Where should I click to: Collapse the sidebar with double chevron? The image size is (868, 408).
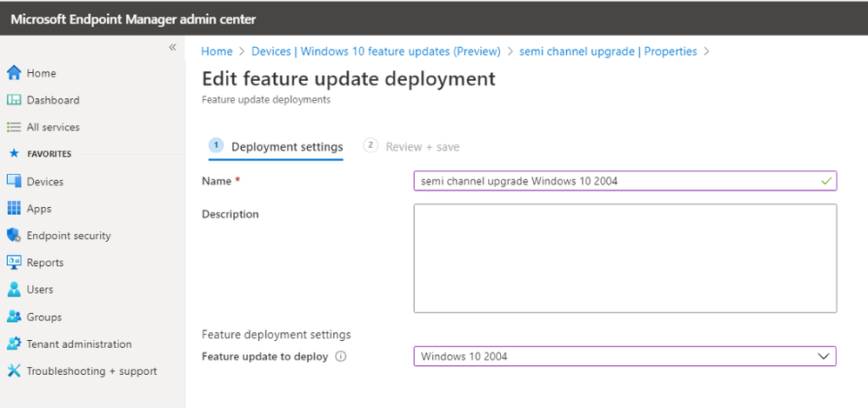click(x=172, y=48)
